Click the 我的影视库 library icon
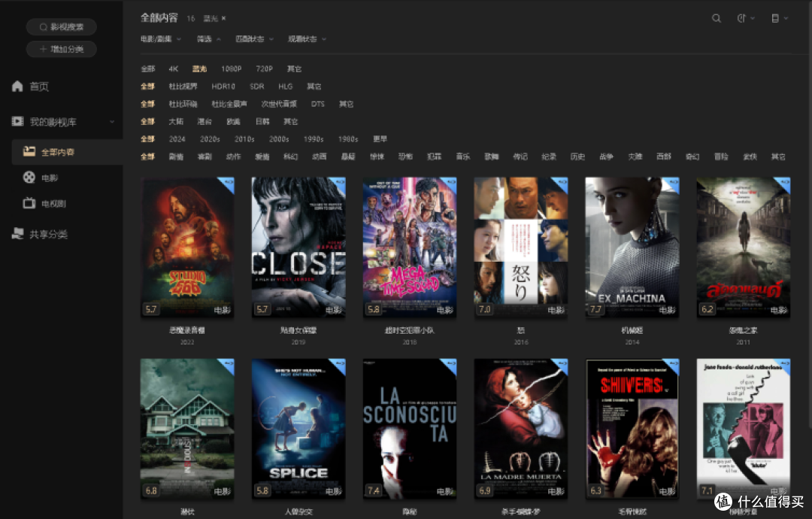Screen dimensions: 812x519 coord(17,121)
